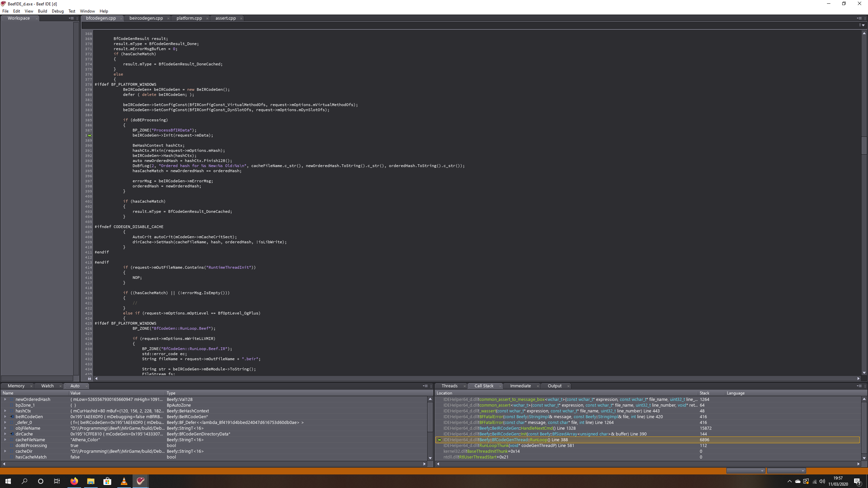Screen dimensions: 868x488
Task: Open the Debug menu
Action: click(58, 11)
